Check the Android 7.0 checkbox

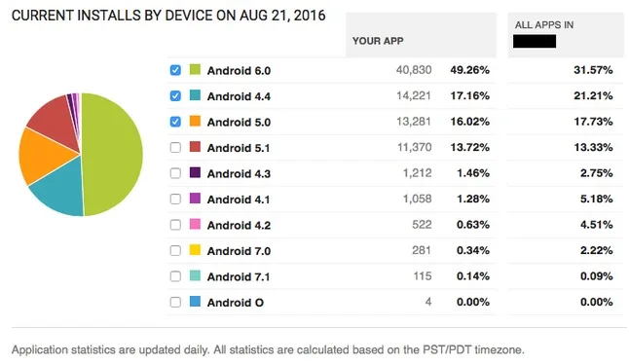point(175,250)
